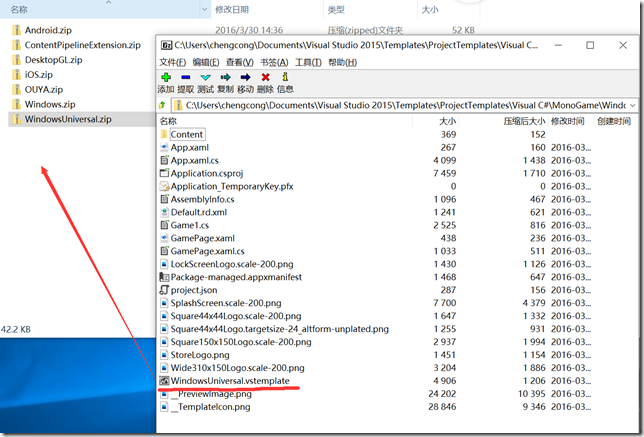Click the red Delete (删除) icon
The image size is (644, 437).
pos(265,77)
